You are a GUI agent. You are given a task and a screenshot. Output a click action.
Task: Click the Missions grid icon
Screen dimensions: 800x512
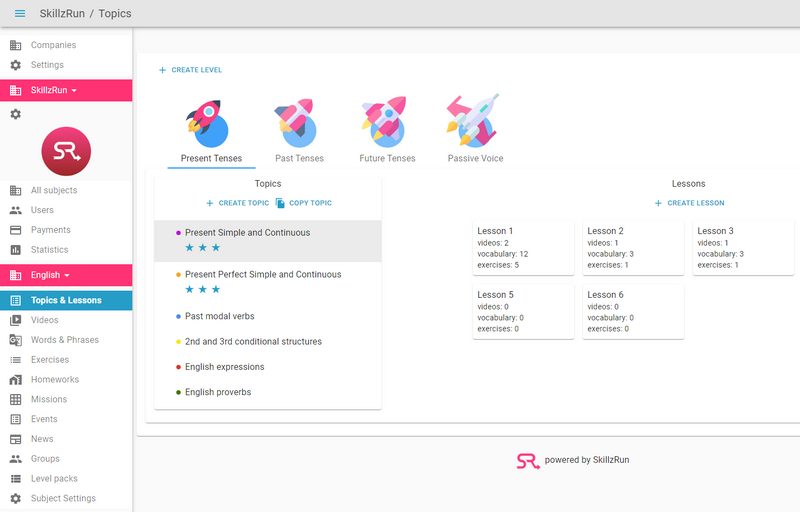16,399
